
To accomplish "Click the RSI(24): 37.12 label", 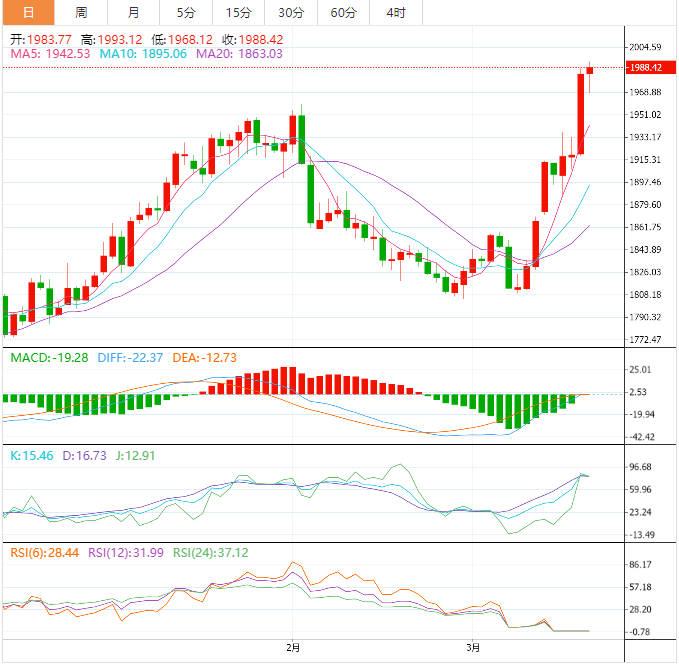I will coord(211,551).
